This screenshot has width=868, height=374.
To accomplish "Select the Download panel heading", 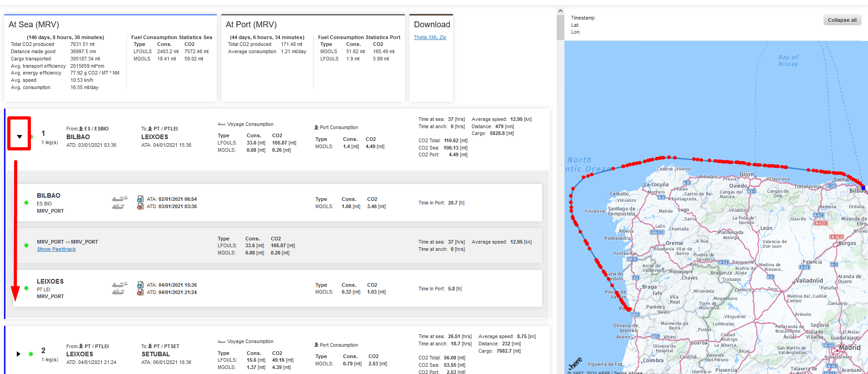I will (432, 25).
